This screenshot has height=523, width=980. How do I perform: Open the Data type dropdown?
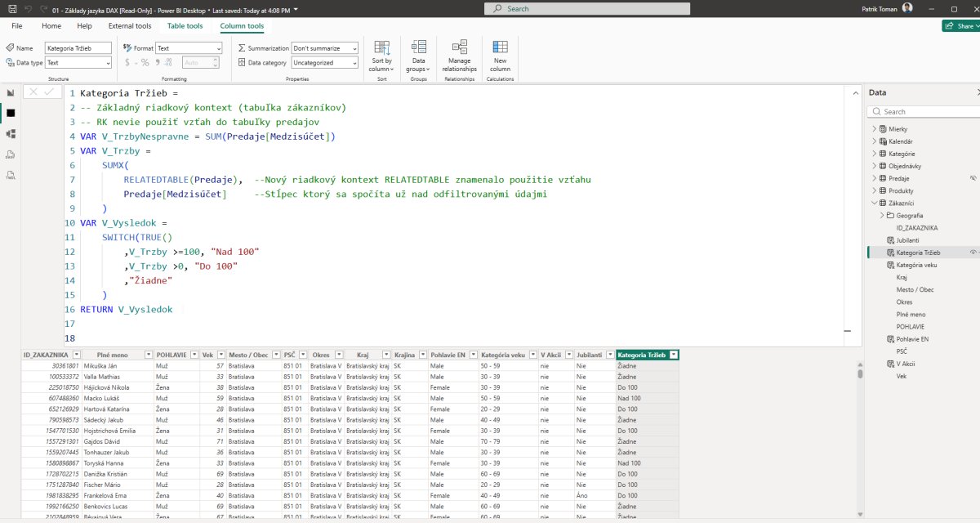click(78, 63)
